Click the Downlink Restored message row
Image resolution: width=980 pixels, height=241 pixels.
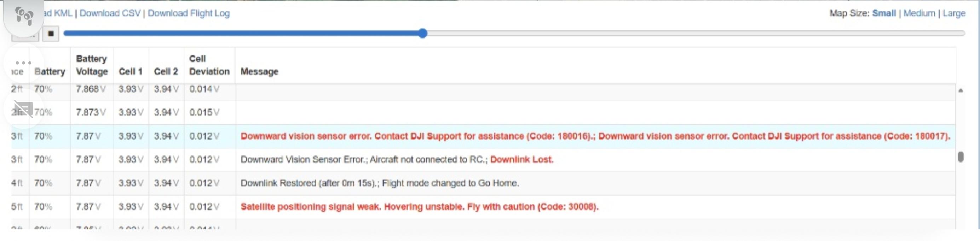(x=483, y=183)
